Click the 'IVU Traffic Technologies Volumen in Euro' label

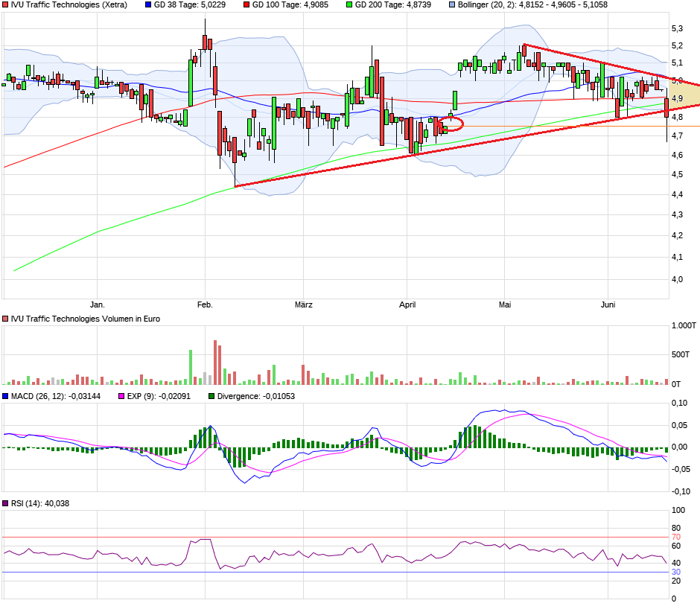(86, 319)
